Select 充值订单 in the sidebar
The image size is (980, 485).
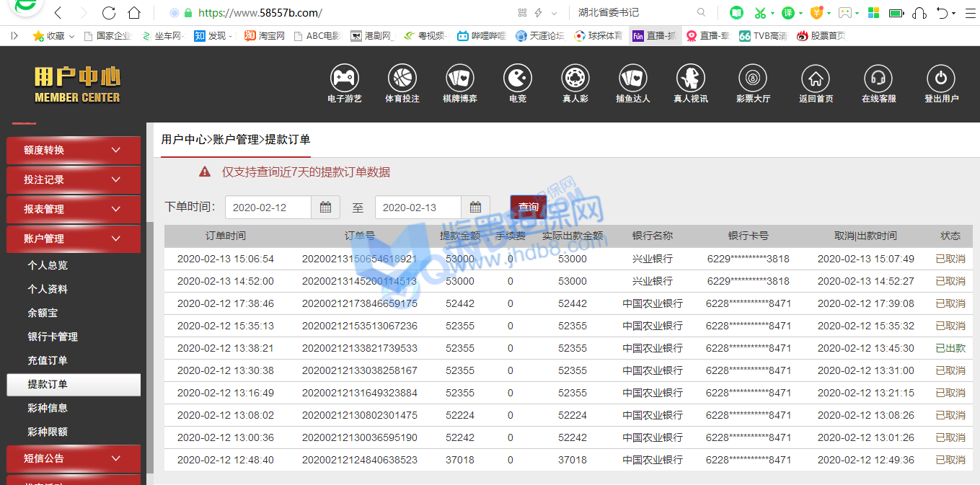pos(48,360)
